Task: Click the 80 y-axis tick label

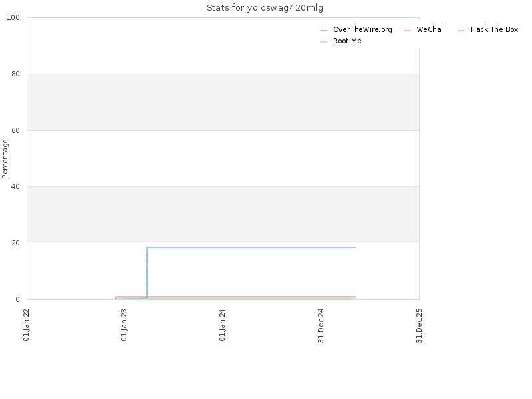Action: point(15,74)
